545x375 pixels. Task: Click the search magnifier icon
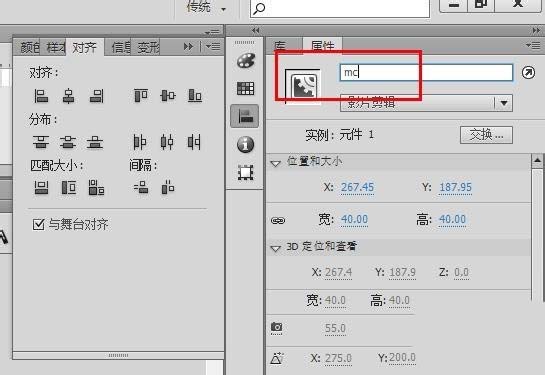259,8
